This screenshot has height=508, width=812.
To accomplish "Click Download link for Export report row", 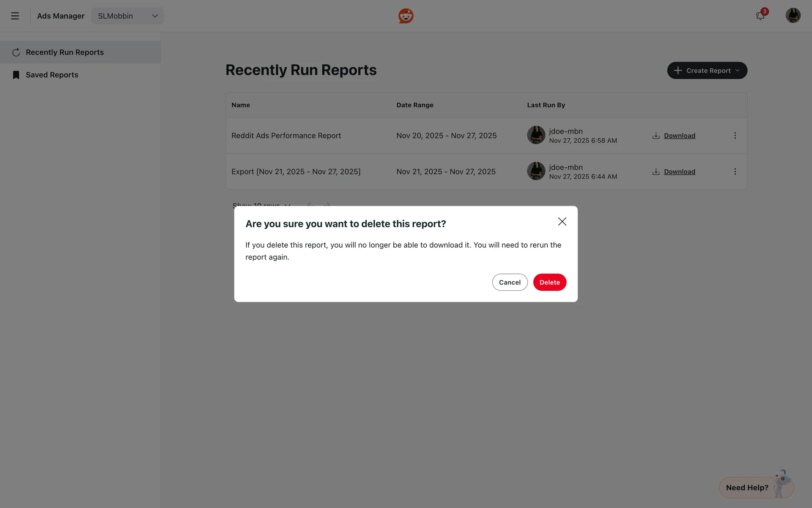I will [679, 171].
